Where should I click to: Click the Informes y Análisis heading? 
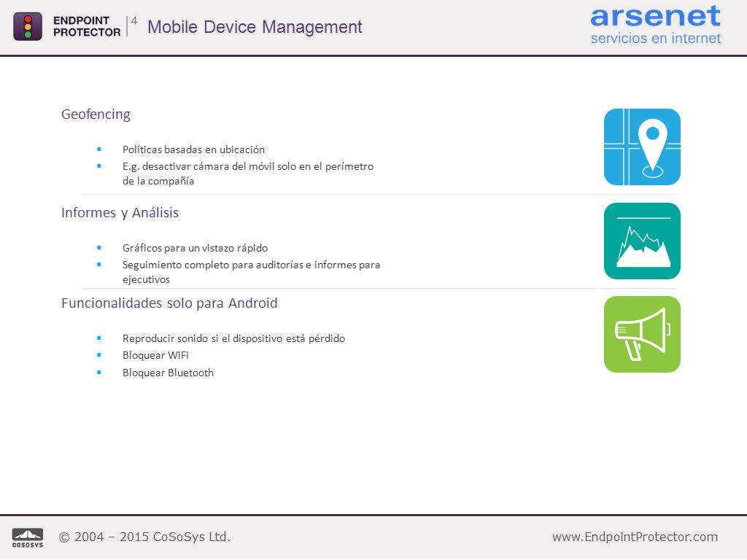pyautogui.click(x=120, y=212)
